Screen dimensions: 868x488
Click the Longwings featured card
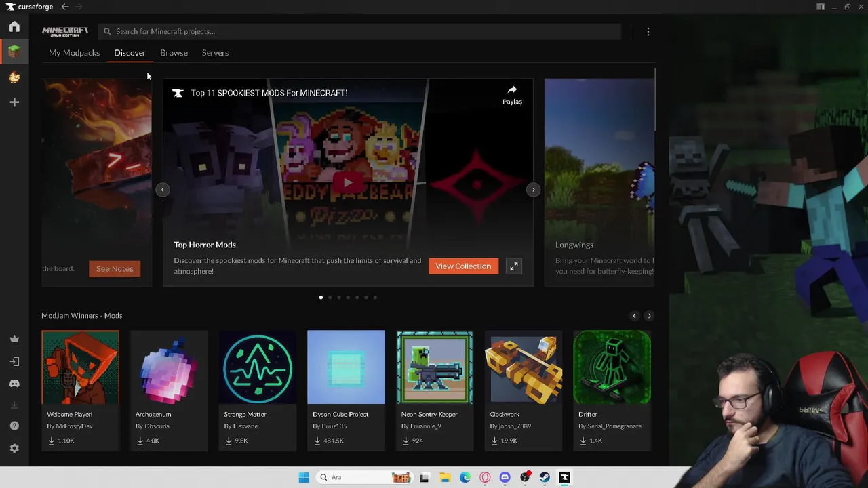pyautogui.click(x=599, y=182)
